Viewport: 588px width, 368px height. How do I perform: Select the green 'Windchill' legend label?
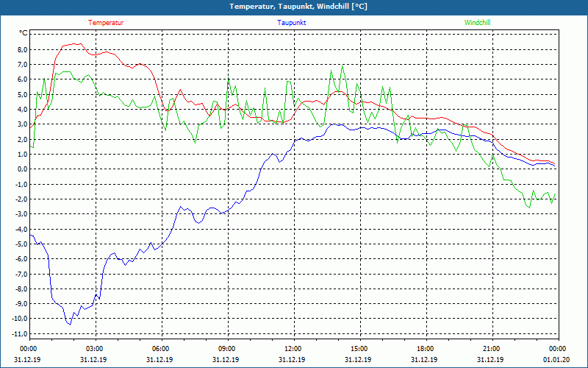pos(477,23)
